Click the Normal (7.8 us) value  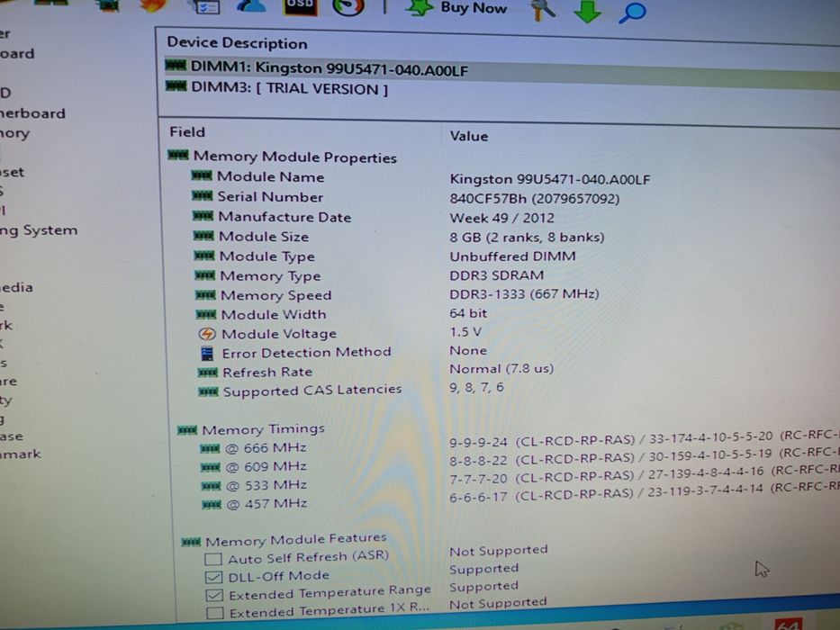tap(501, 369)
